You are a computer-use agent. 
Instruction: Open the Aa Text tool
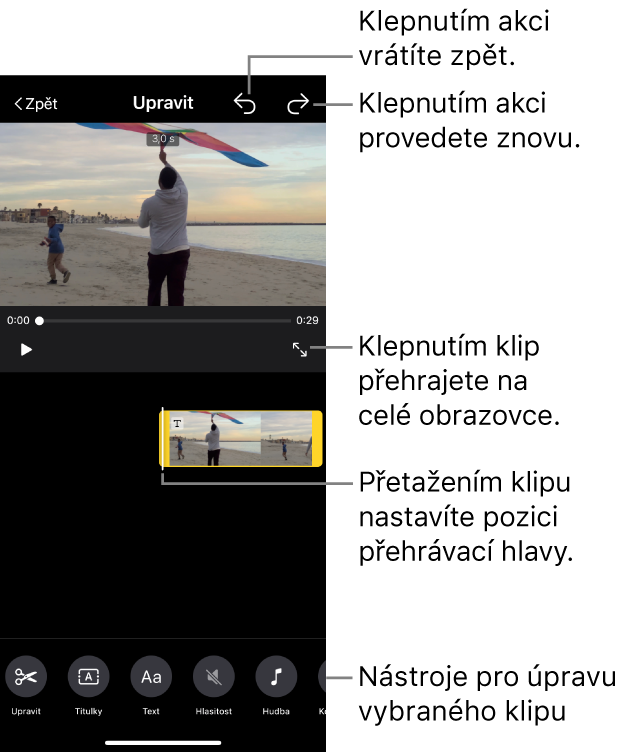click(151, 677)
